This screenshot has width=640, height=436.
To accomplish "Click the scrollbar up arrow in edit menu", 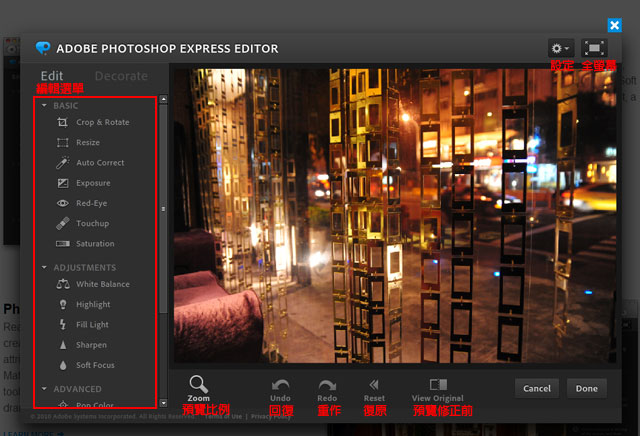I will coord(163,99).
